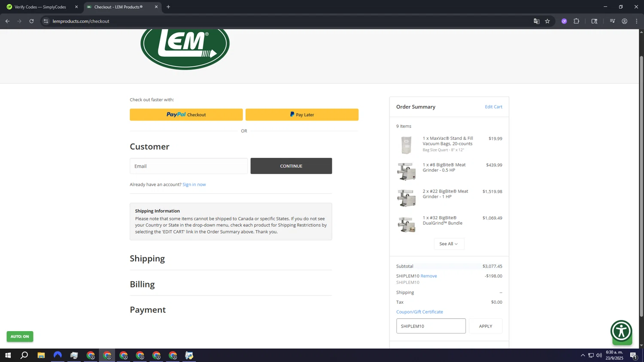Reload the checkout page
644x362 pixels.
pos(31,21)
